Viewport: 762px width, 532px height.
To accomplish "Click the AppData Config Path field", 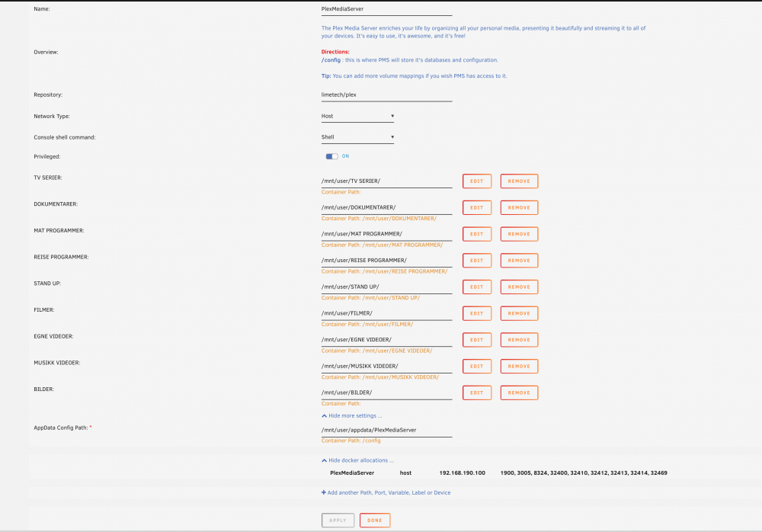I will pyautogui.click(x=386, y=431).
